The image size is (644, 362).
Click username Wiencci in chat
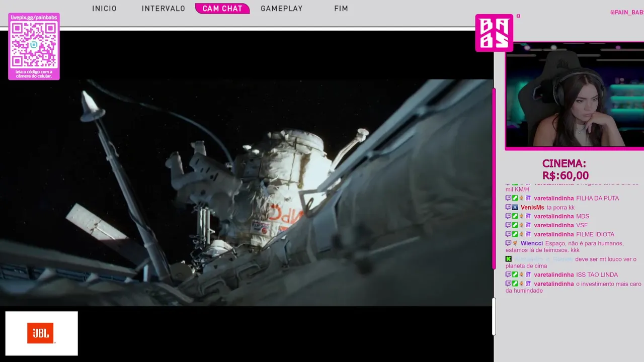pos(532,243)
